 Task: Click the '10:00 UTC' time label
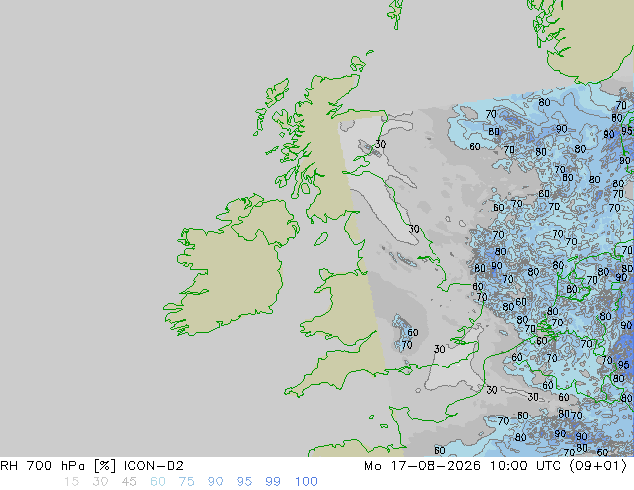pyautogui.click(x=525, y=466)
